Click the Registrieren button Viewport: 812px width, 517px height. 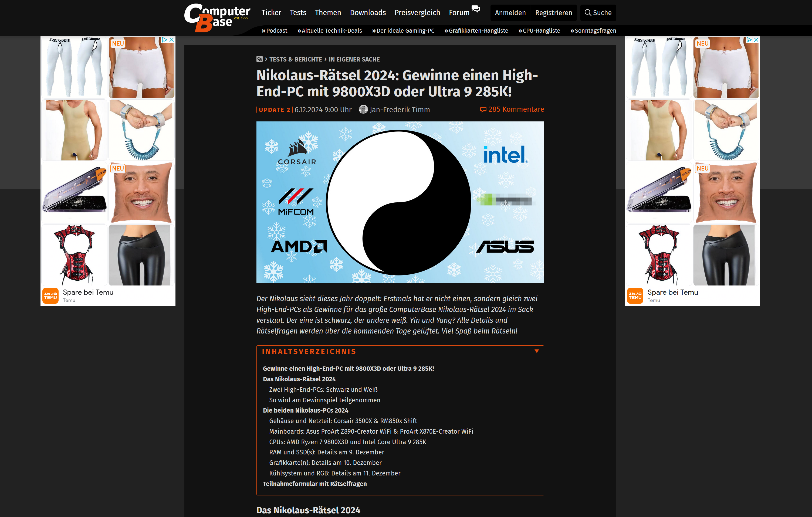tap(553, 13)
